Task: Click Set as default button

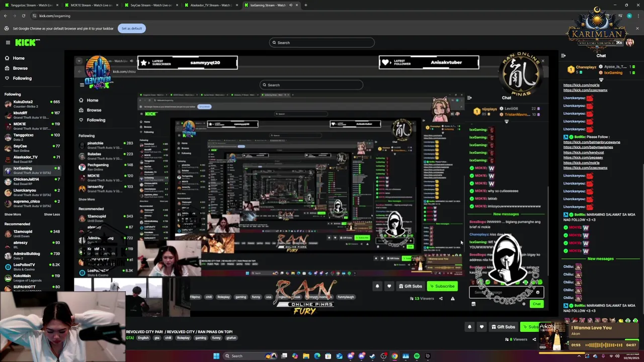Action: click(132, 28)
